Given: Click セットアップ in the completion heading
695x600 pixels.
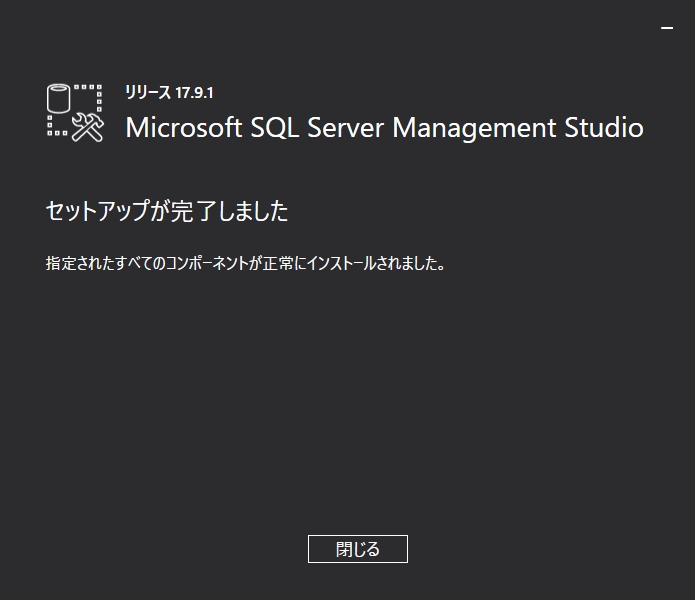Looking at the screenshot, I should 98,210.
